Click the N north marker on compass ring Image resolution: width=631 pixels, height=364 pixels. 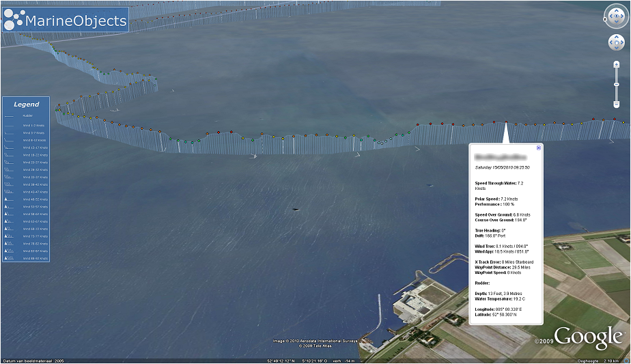605,18
